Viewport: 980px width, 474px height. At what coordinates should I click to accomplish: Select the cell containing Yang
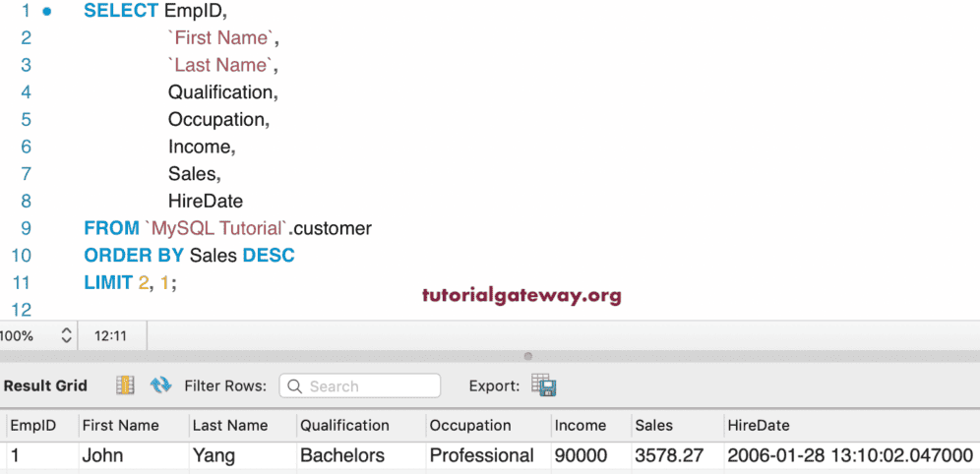tap(243, 455)
